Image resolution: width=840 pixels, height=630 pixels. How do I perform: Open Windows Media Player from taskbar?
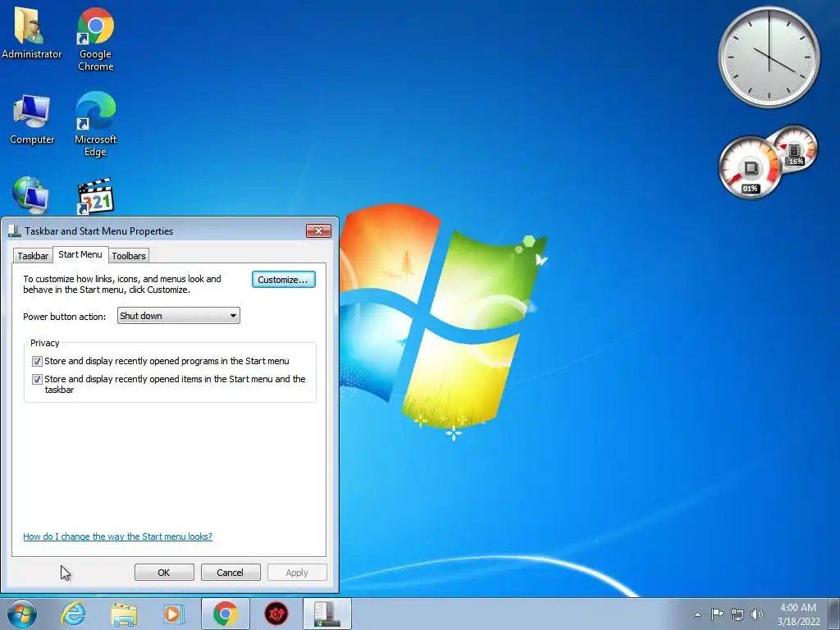coord(174,614)
